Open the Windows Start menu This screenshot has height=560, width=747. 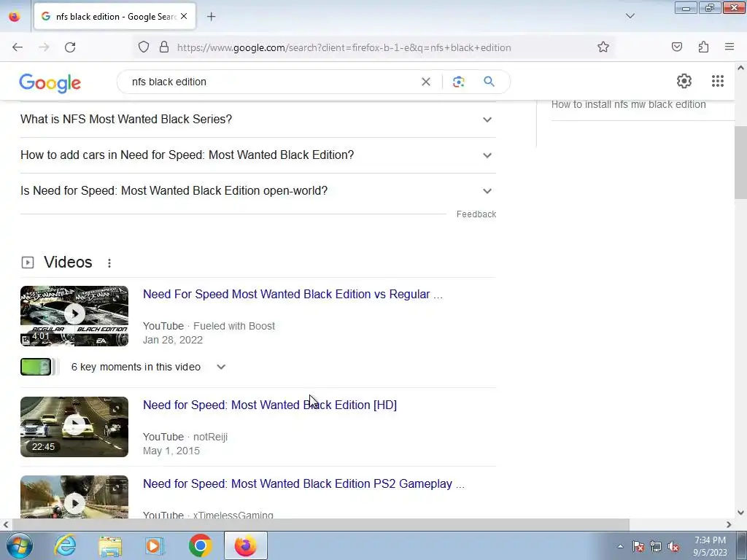19,545
